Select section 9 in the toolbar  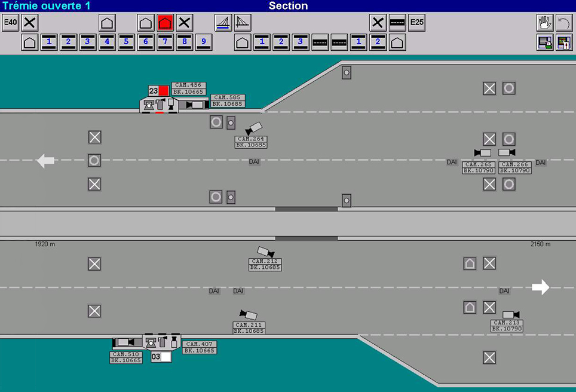(x=204, y=42)
